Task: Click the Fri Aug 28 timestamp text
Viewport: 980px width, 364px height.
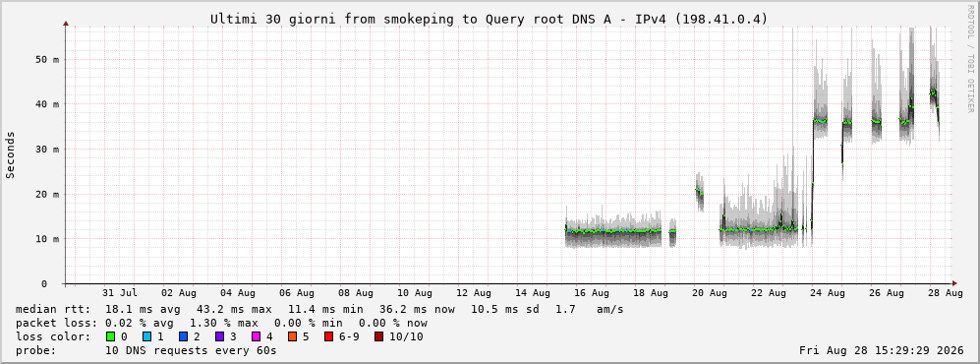Action: coord(882,351)
